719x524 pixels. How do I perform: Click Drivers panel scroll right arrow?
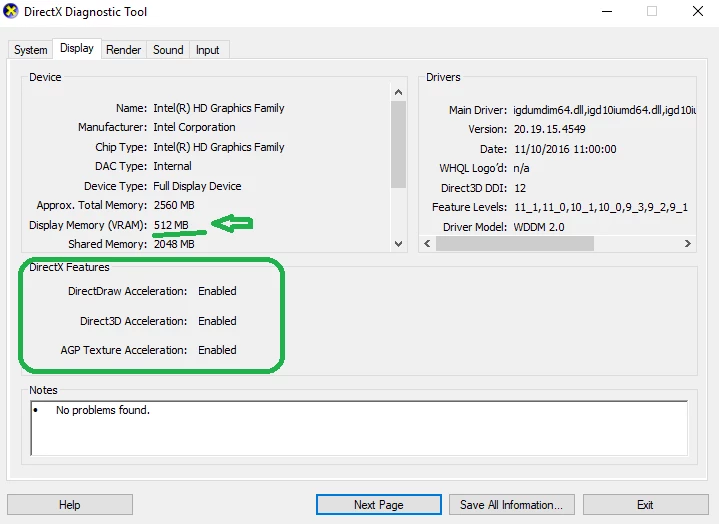coord(687,243)
